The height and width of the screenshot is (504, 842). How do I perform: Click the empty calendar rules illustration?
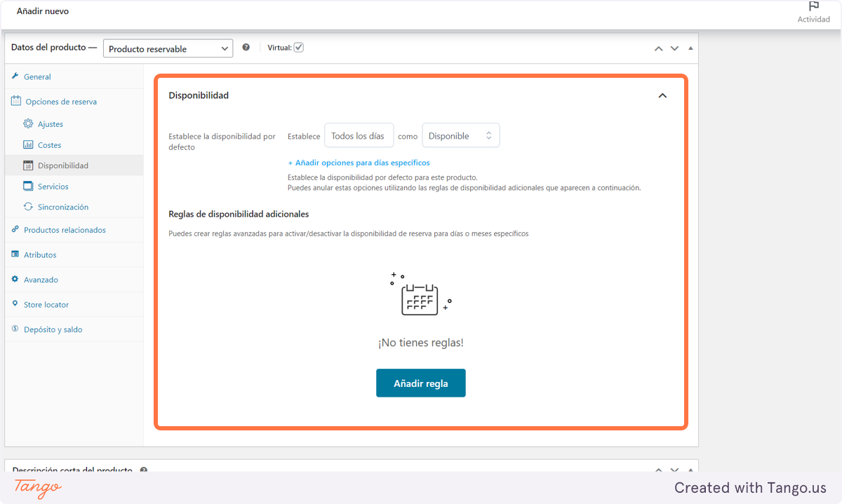coord(421,294)
